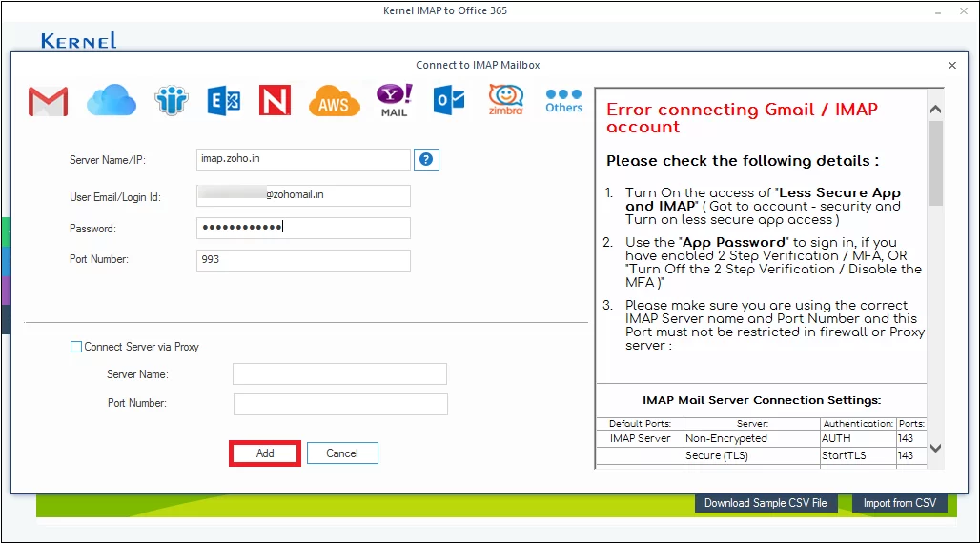Select the Gmail mail provider icon
This screenshot has height=543, width=980.
[x=48, y=101]
